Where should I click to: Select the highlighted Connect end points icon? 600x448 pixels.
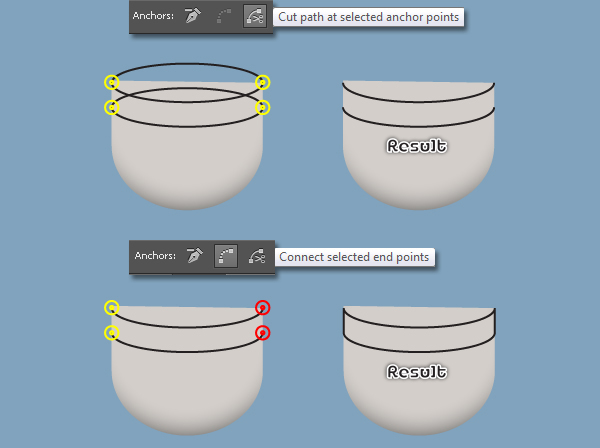point(226,256)
